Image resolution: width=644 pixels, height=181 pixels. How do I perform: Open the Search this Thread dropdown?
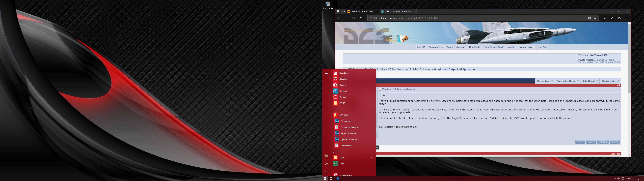click(568, 81)
